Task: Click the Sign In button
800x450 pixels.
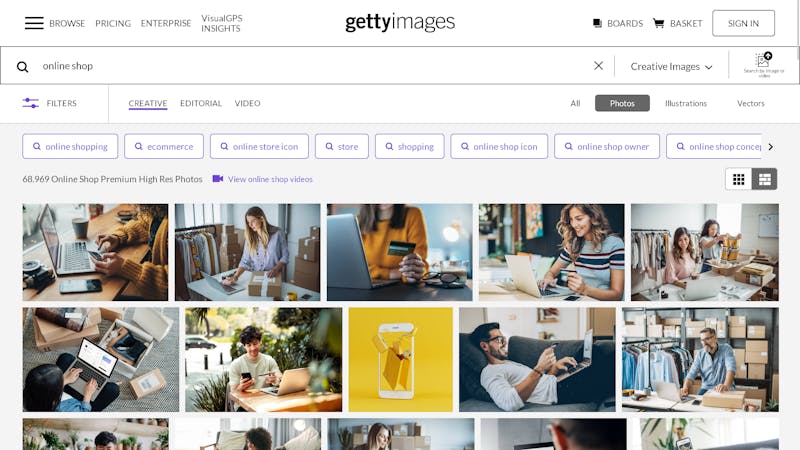Action: click(x=743, y=23)
